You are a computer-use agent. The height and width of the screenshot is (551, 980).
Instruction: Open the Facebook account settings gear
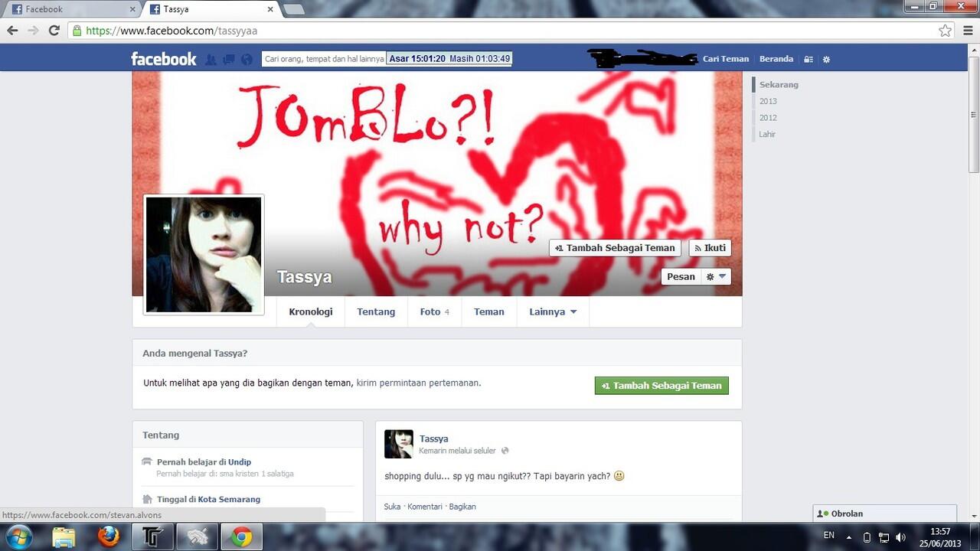826,59
